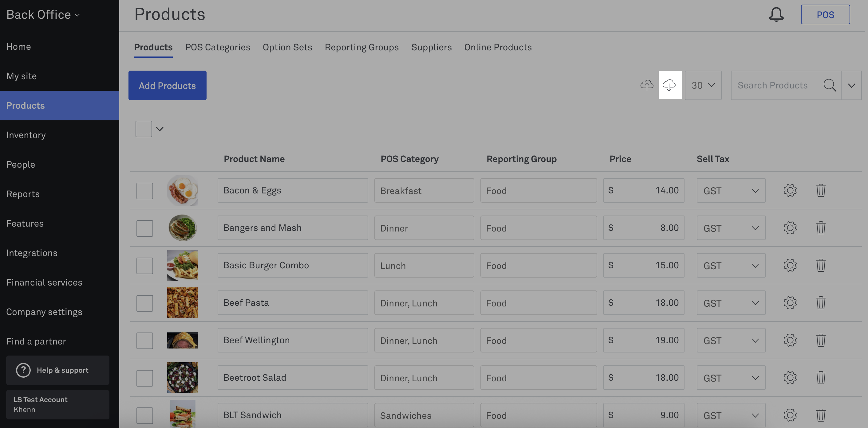Delete Beetroot Salad with trash icon
Screen dimensions: 868x428
pyautogui.click(x=820, y=378)
